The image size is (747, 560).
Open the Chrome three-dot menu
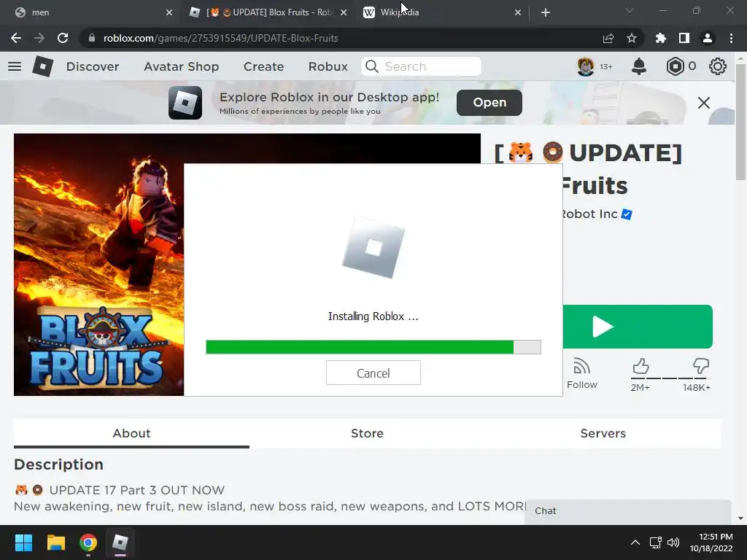[x=731, y=38]
